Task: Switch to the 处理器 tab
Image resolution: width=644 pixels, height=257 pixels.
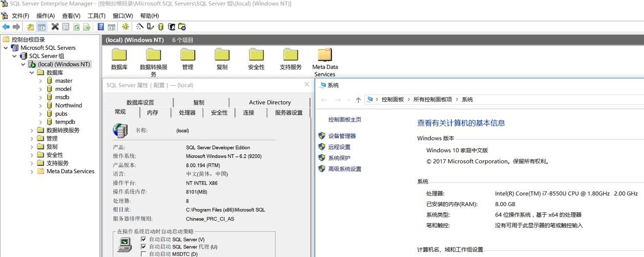Action: 187,113
